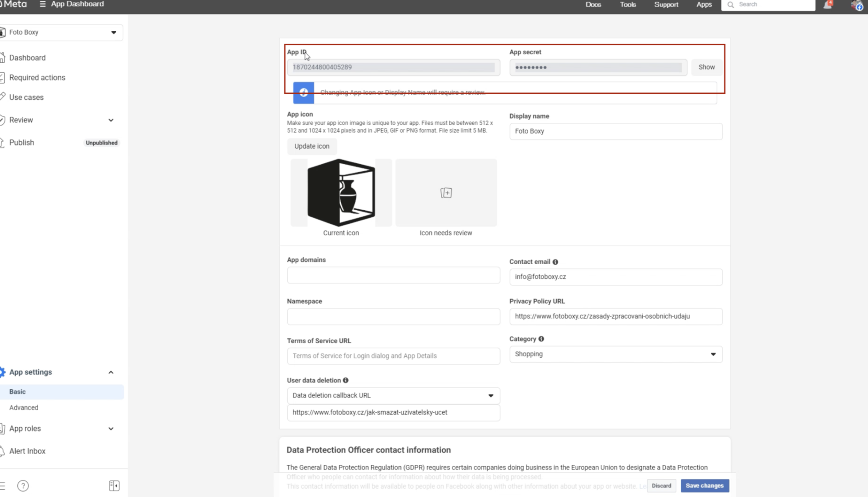Open Apps in the top navigation
868x497 pixels.
click(x=704, y=5)
